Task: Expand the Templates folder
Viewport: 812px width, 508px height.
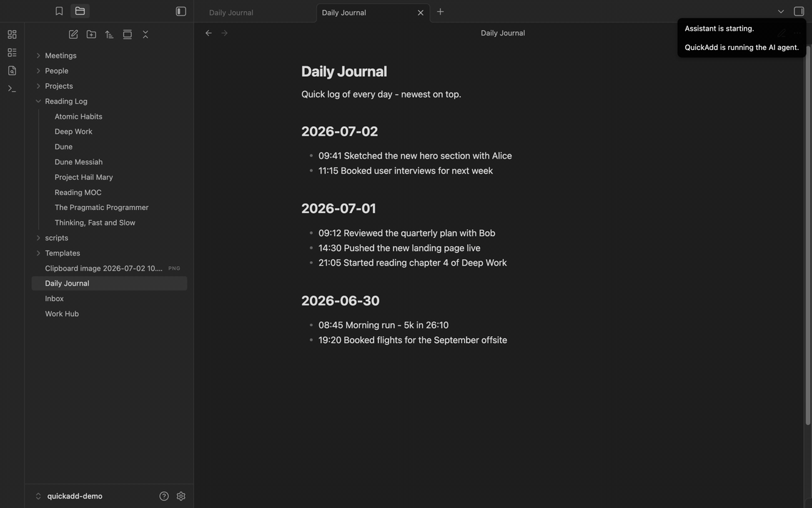Action: (109, 253)
